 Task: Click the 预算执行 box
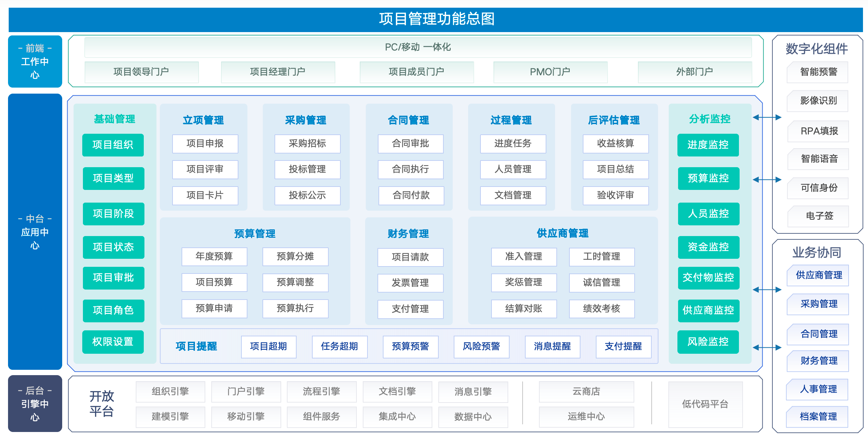point(296,308)
